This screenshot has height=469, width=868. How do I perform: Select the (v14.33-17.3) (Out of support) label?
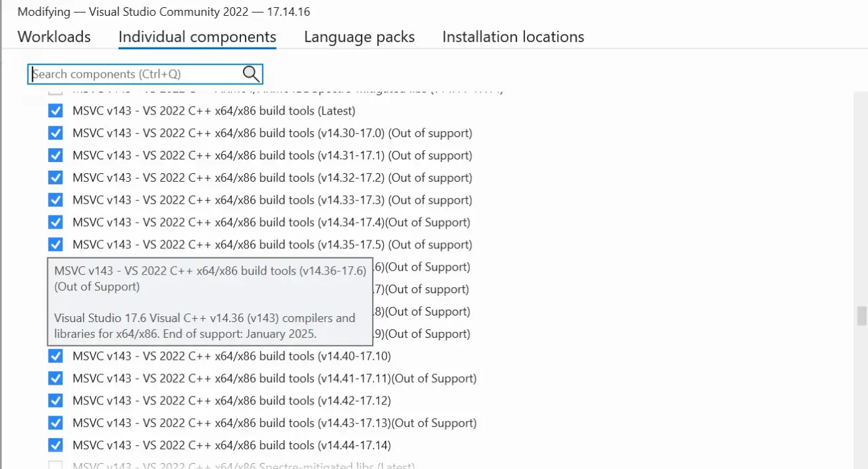[272, 200]
